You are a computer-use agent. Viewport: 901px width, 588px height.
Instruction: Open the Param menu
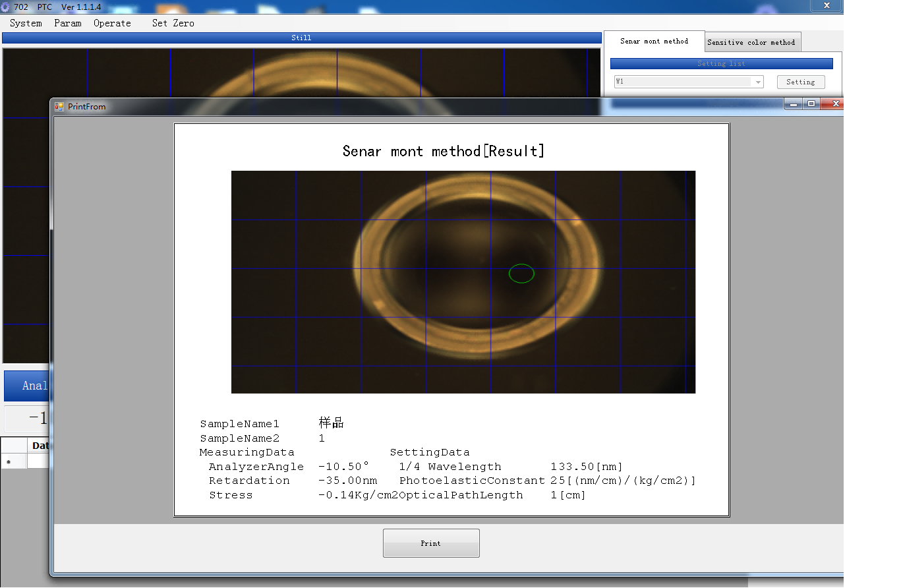(x=68, y=23)
